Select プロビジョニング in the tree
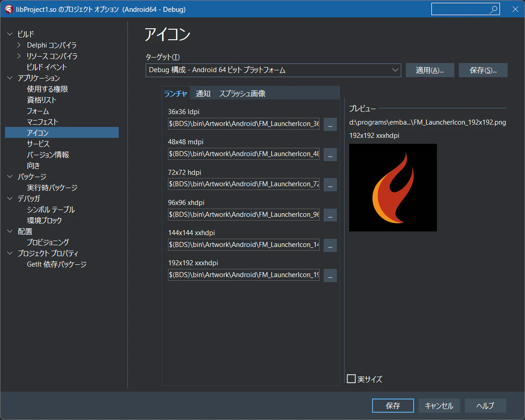Image resolution: width=525 pixels, height=420 pixels. click(x=48, y=242)
